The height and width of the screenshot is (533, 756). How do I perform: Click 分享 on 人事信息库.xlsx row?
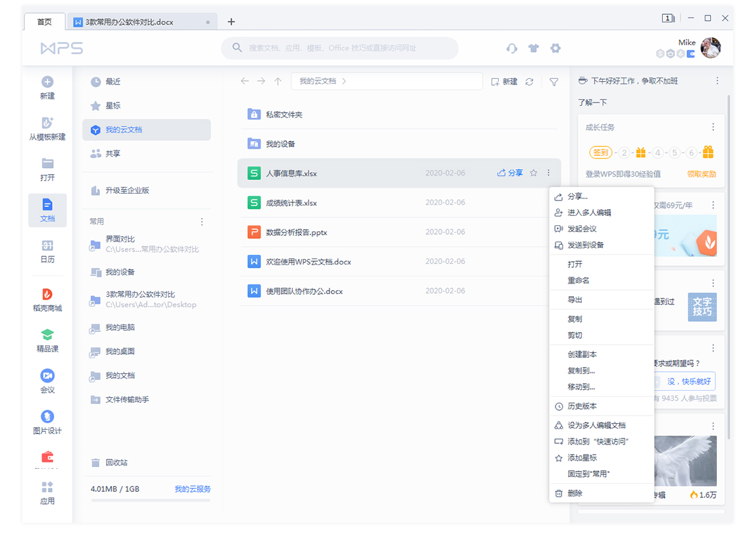point(510,173)
